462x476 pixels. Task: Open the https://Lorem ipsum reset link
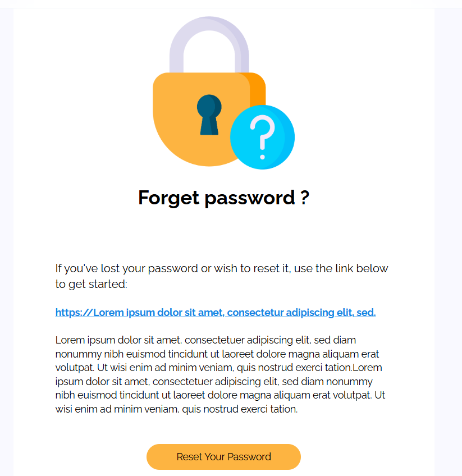coord(215,313)
